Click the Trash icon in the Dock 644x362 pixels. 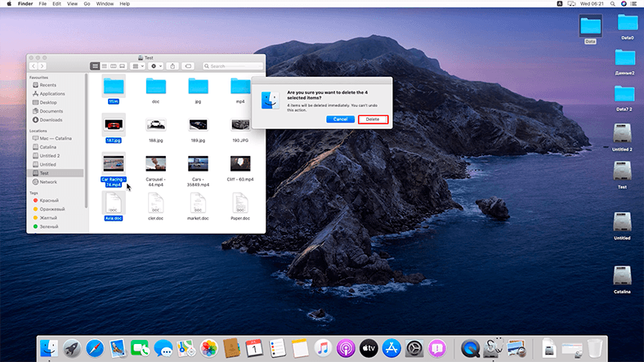(x=595, y=347)
